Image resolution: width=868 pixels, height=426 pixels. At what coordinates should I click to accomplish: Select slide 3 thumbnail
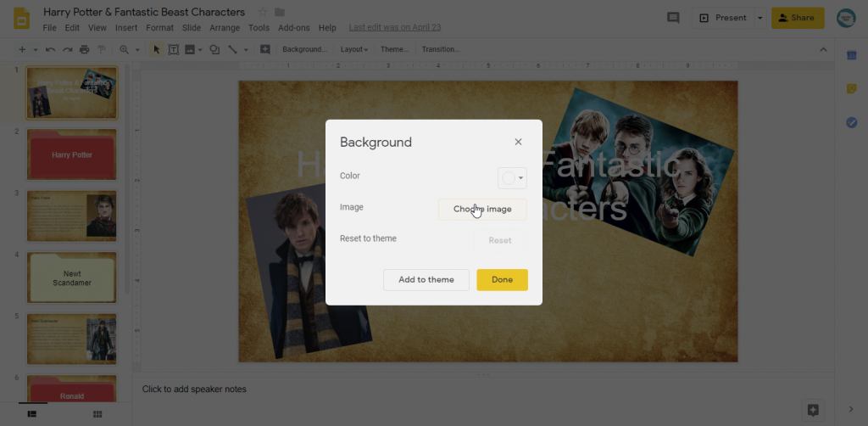(x=72, y=216)
